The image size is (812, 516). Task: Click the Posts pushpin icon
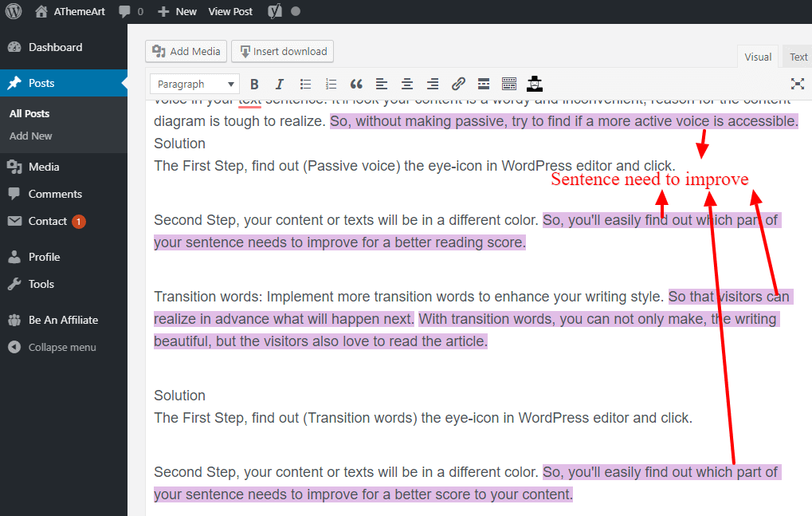pyautogui.click(x=14, y=83)
